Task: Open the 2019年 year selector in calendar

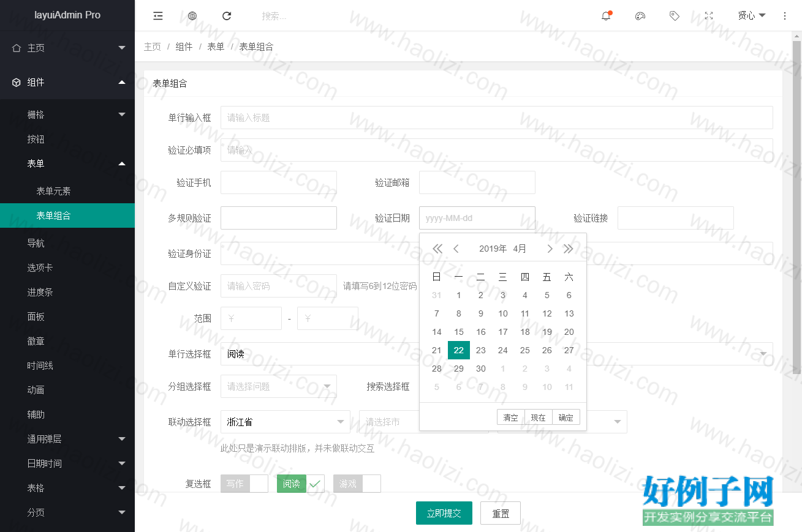Action: click(x=493, y=249)
